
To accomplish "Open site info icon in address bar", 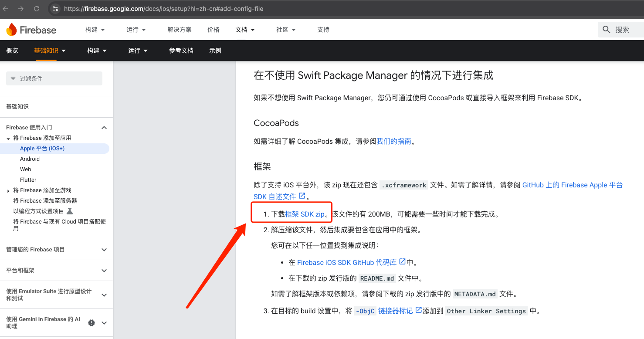I will [x=54, y=8].
